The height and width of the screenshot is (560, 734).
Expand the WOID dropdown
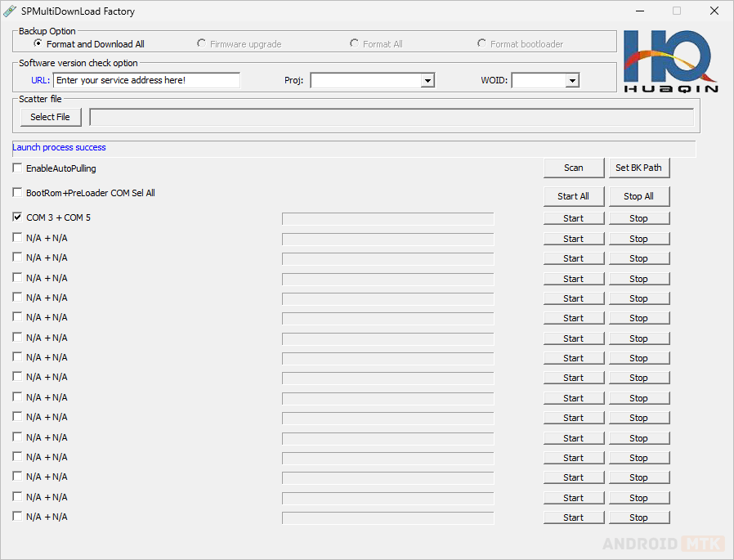coord(572,80)
